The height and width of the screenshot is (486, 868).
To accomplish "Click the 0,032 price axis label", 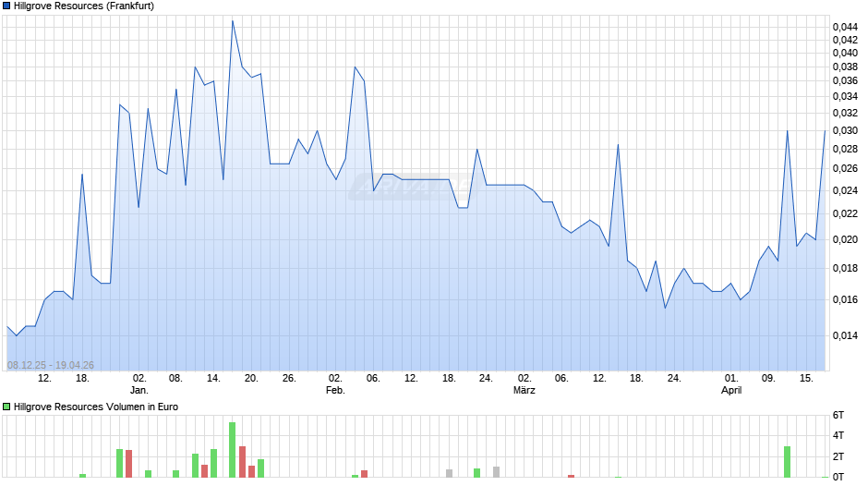I will tap(845, 113).
